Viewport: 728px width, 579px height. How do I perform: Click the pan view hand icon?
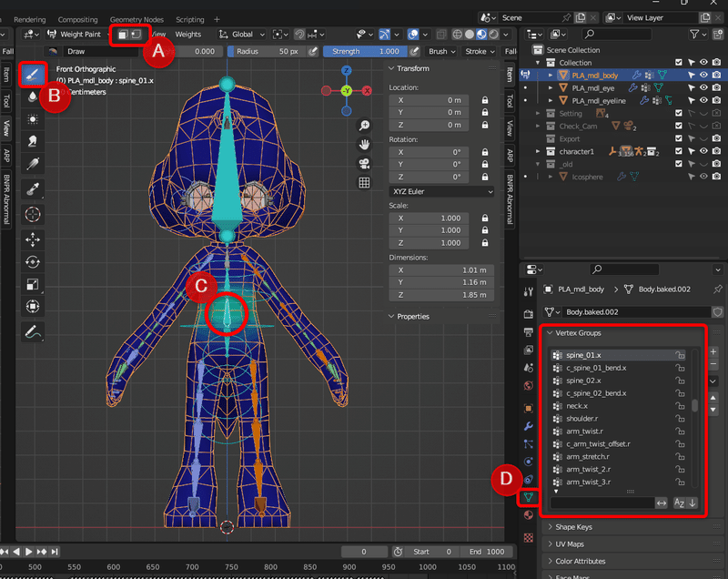[365, 145]
